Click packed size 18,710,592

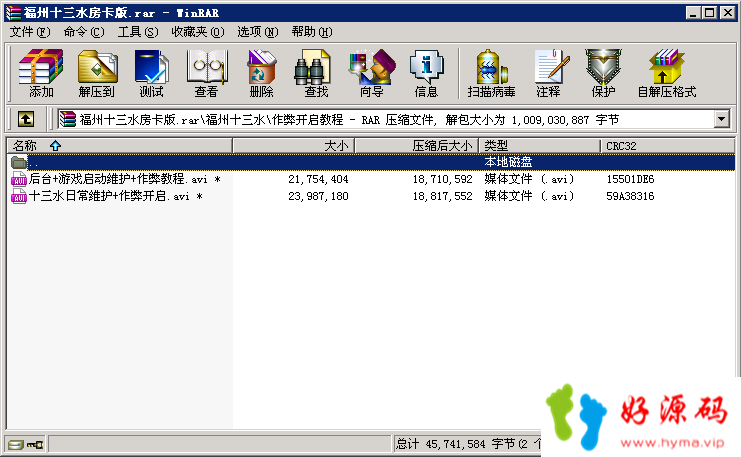(442, 180)
